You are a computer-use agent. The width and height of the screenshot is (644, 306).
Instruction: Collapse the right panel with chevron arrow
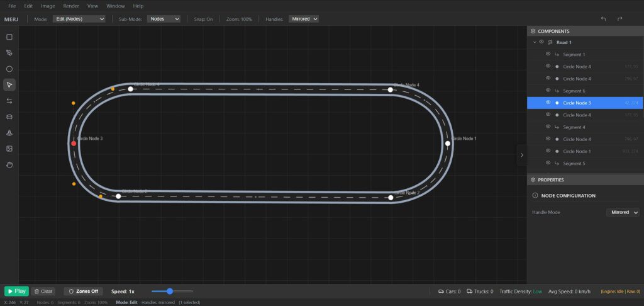pos(522,155)
